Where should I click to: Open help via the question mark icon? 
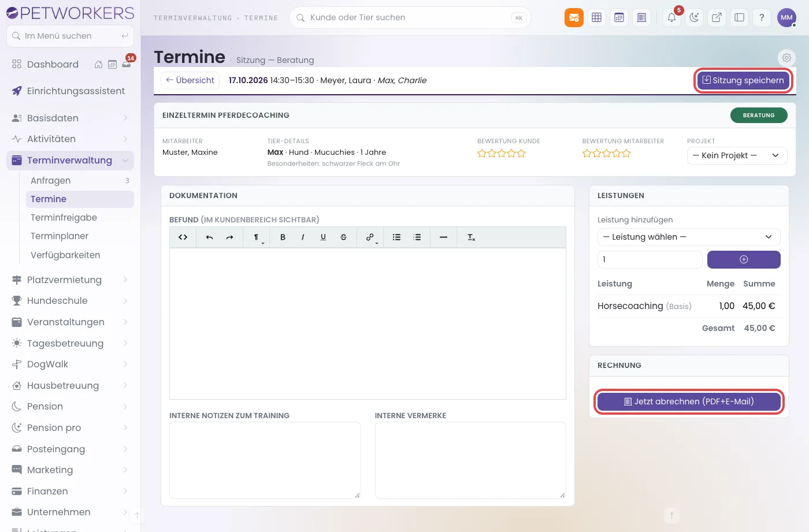coord(762,18)
